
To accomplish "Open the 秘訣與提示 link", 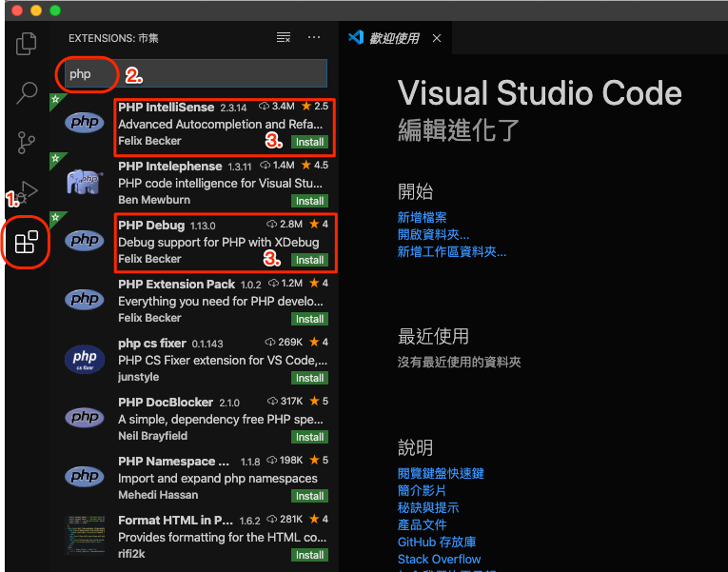I will click(428, 507).
